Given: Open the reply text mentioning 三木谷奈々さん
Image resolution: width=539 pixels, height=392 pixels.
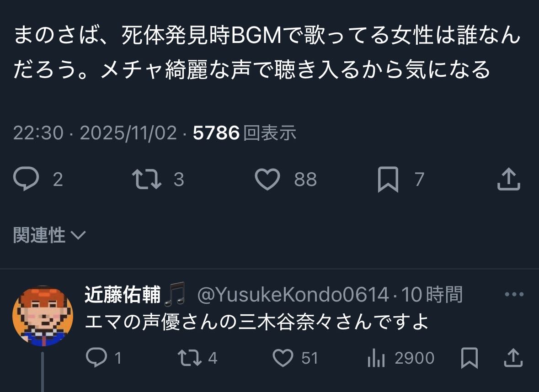Looking at the screenshot, I should coord(256,322).
